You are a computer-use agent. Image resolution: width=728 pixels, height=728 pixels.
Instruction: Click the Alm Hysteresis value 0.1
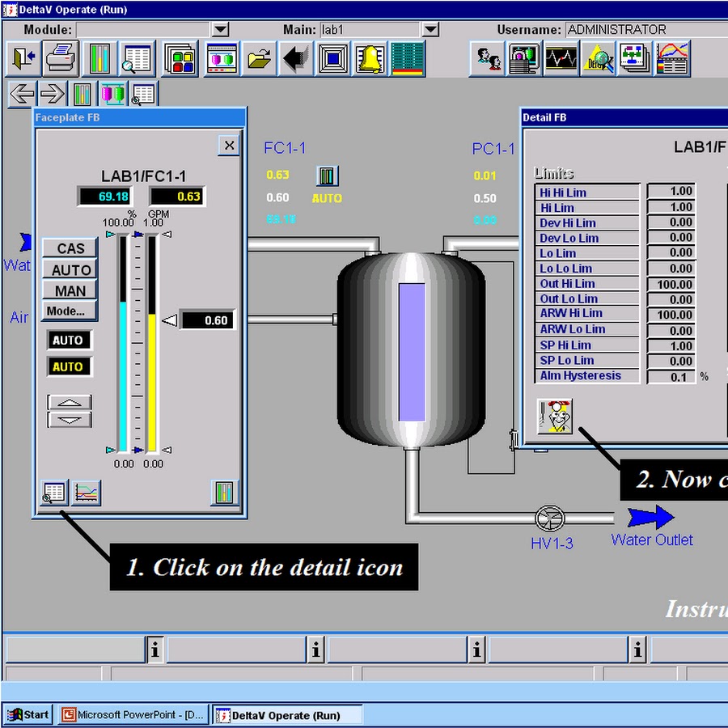point(671,376)
